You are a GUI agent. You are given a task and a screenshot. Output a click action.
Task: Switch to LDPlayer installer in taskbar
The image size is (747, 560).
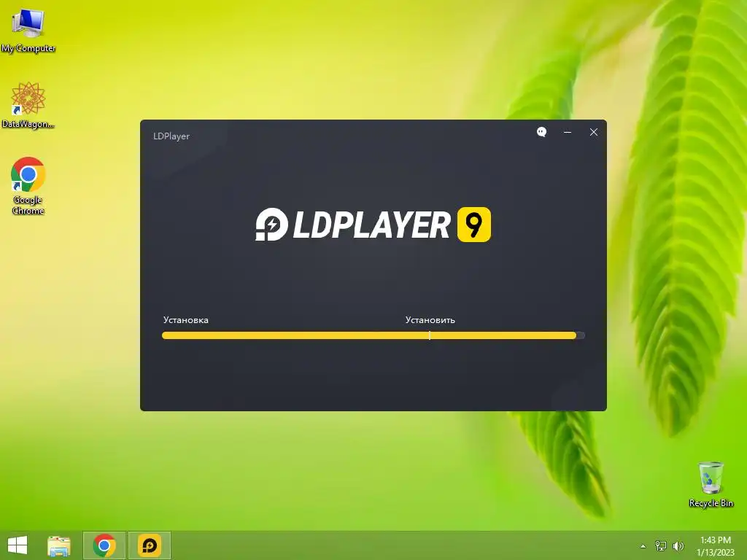(149, 545)
